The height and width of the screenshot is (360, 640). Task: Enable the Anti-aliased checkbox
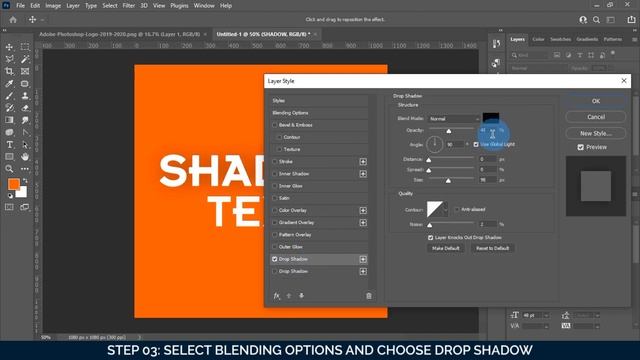click(457, 209)
